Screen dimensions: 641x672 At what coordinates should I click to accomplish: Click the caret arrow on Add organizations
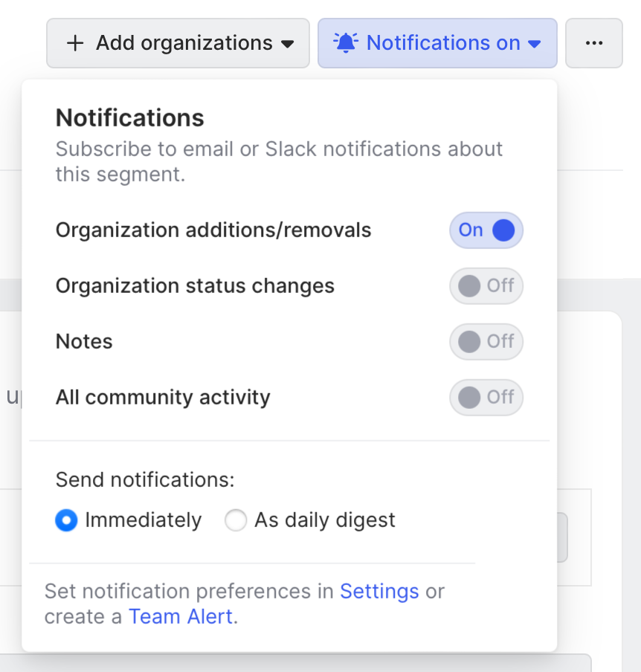tap(289, 44)
